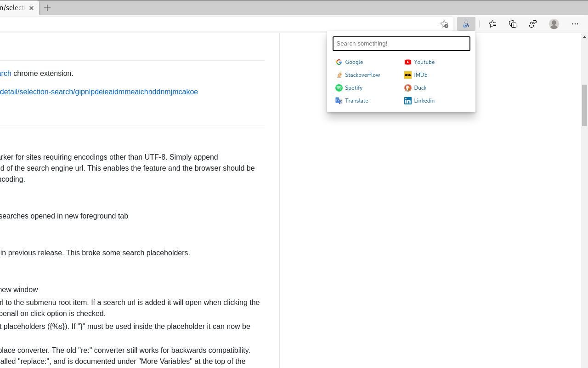Open a new tab with plus button
This screenshot has height=368, width=588.
(x=47, y=8)
